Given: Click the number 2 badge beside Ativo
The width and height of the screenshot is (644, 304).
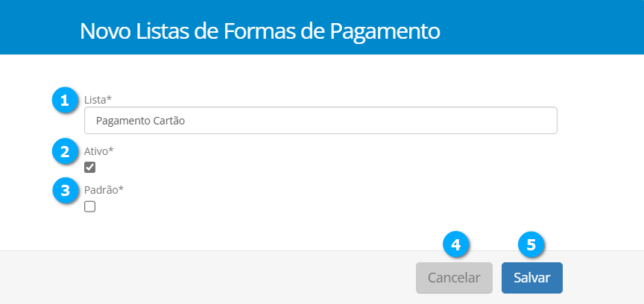Looking at the screenshot, I should coord(65,152).
